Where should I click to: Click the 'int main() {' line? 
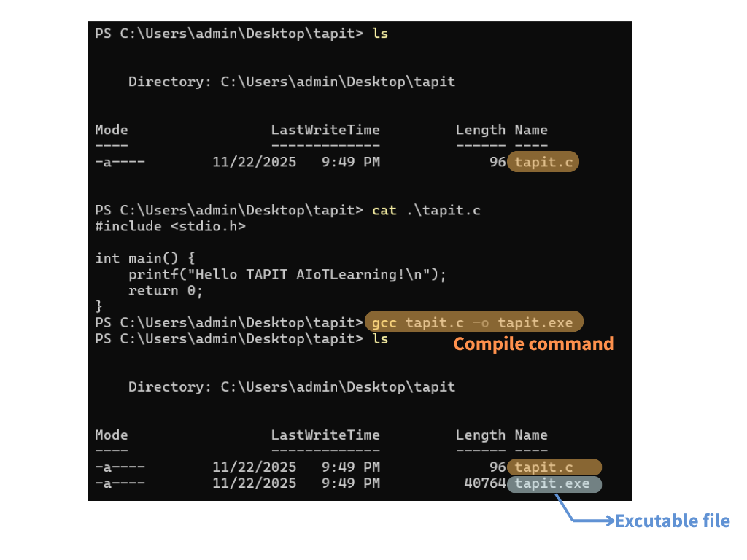145,259
